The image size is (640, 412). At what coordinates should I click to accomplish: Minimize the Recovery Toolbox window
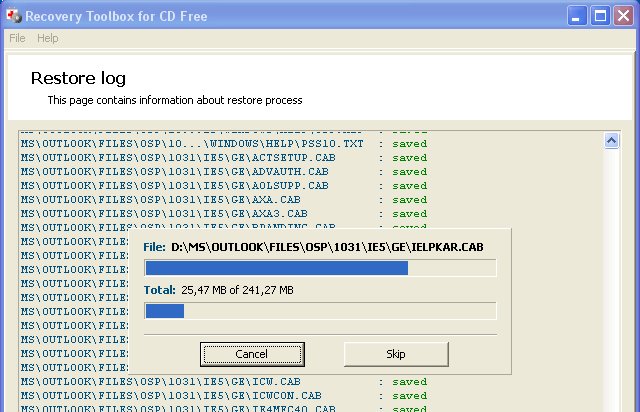[577, 16]
